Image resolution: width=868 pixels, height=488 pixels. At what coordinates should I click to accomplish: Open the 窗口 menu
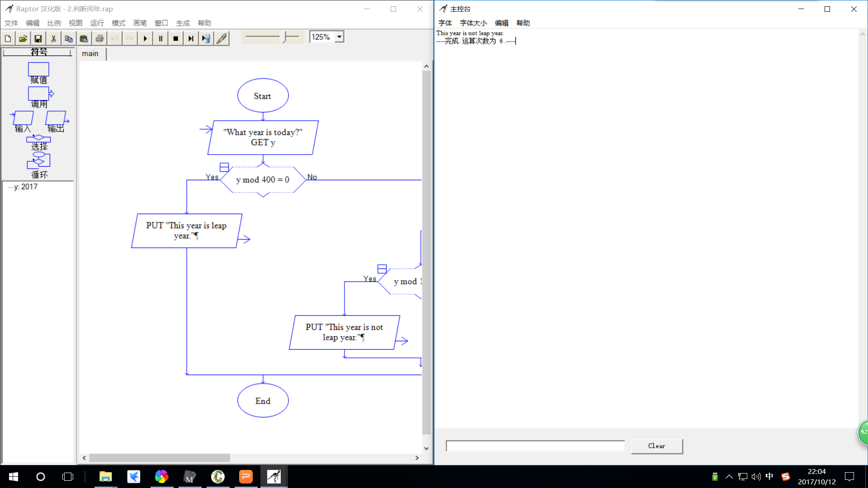161,23
